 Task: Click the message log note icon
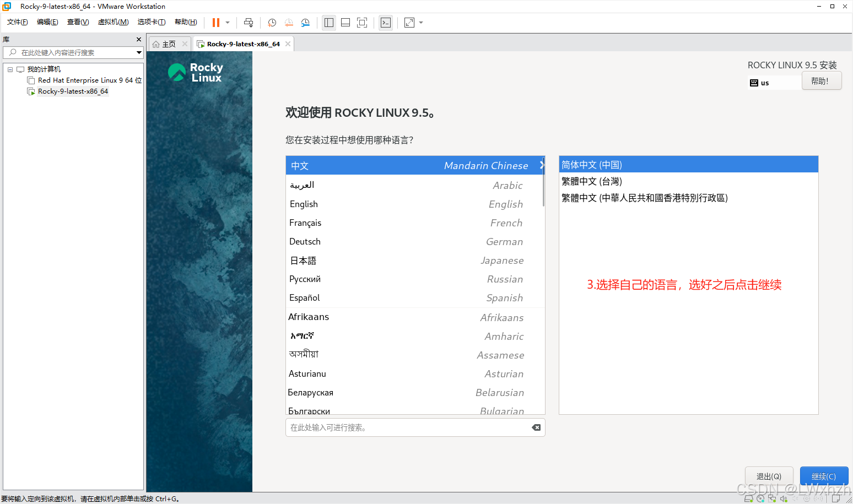(x=836, y=498)
